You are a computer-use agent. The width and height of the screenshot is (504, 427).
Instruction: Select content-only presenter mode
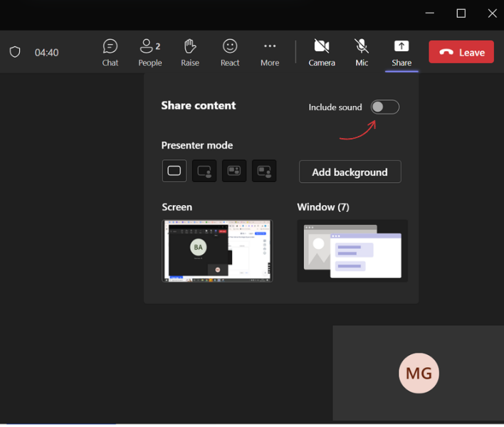tap(174, 171)
